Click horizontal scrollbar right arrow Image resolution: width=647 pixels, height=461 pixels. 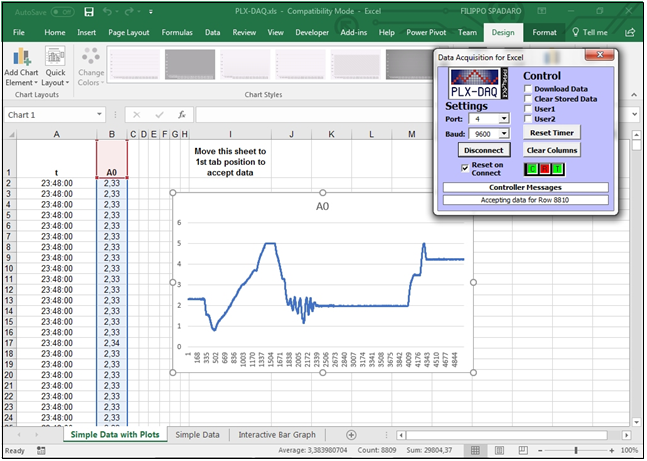pos(626,435)
